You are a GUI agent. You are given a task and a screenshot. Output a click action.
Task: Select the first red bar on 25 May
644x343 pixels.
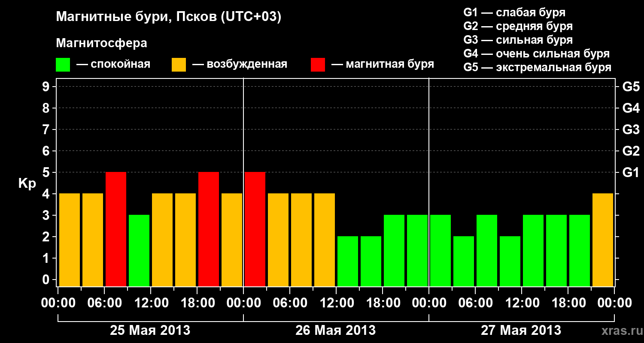pos(116,229)
